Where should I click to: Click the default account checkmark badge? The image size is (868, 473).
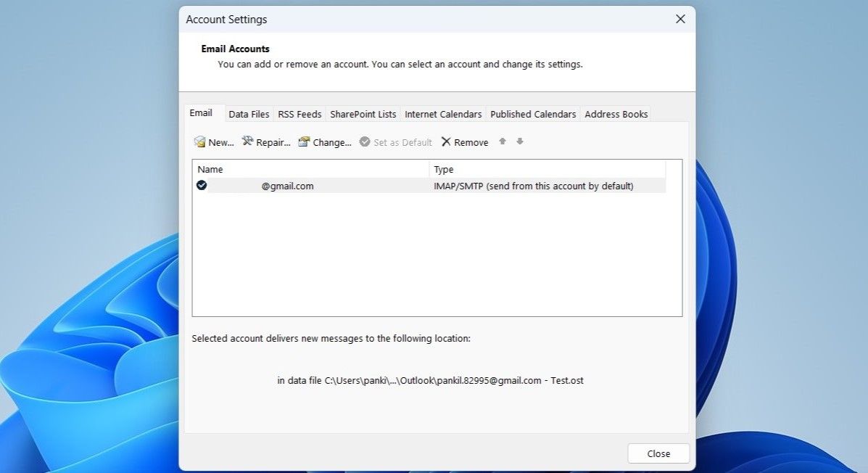pos(202,185)
